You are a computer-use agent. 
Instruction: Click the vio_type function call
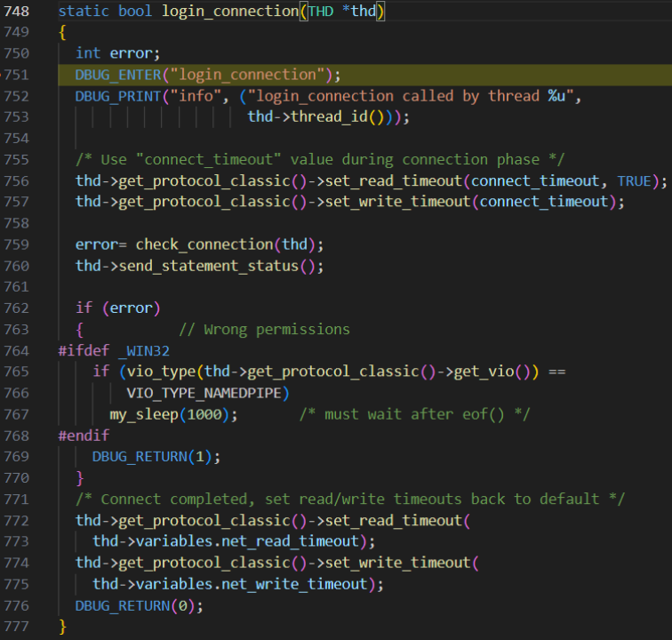161,372
